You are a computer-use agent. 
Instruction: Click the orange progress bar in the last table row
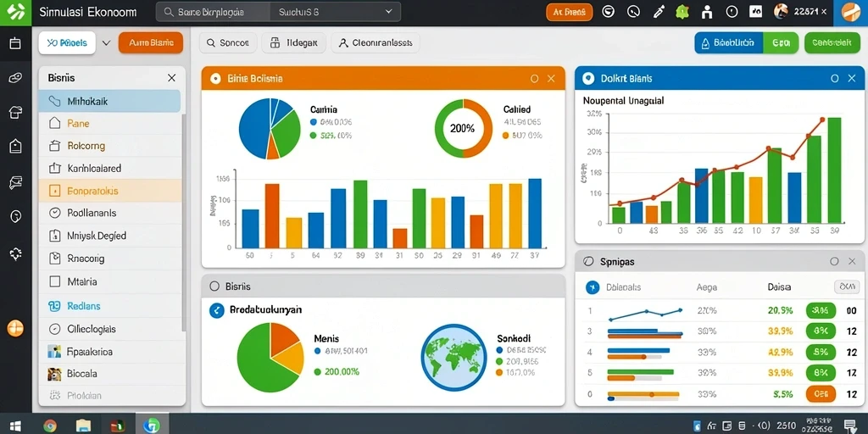click(643, 394)
